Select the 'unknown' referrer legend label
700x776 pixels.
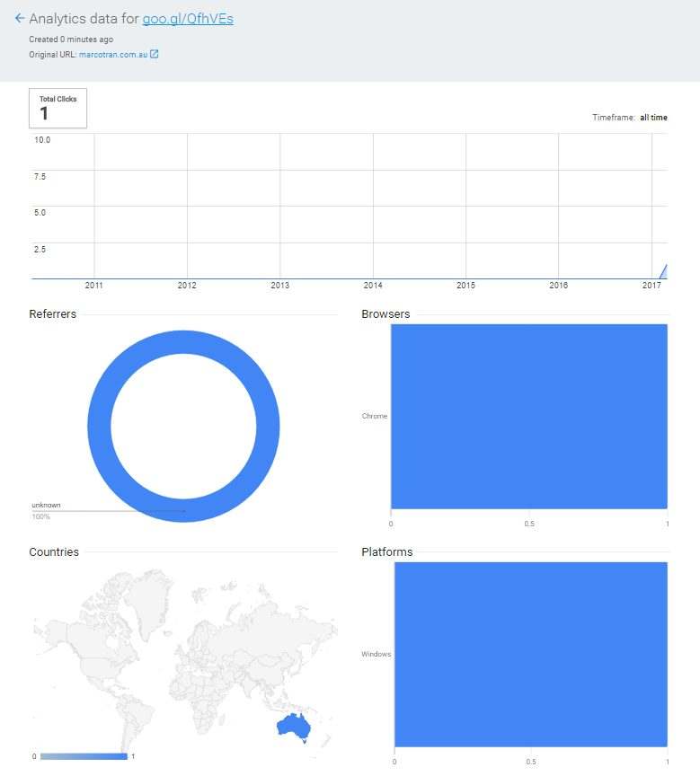46,506
